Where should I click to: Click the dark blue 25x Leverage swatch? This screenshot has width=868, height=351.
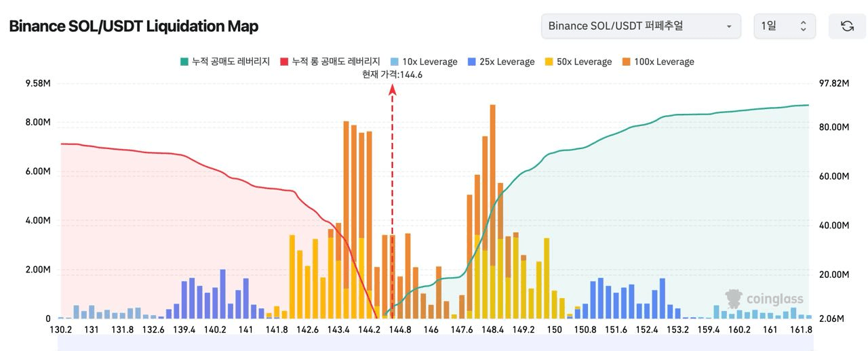click(471, 62)
